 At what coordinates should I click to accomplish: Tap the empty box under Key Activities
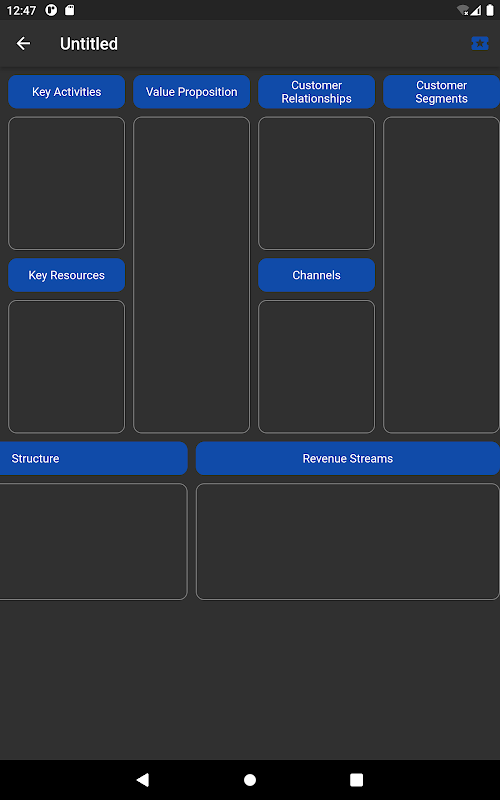pyautogui.click(x=66, y=183)
